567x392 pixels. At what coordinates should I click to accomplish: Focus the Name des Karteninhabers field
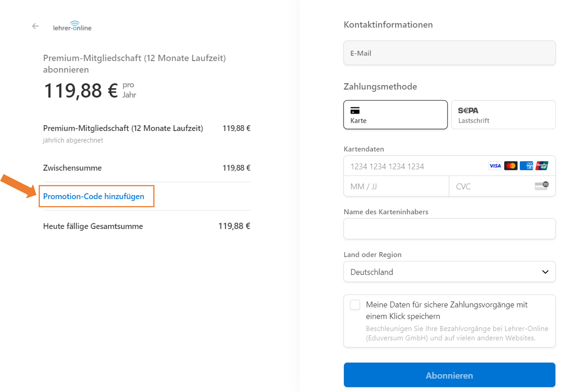click(449, 229)
